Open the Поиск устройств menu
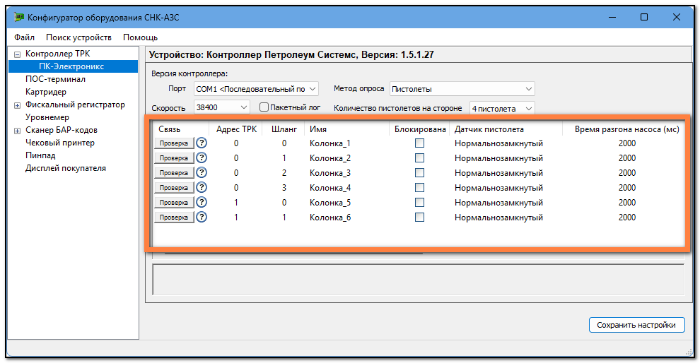Viewport: 700px width, 363px height. pos(79,38)
